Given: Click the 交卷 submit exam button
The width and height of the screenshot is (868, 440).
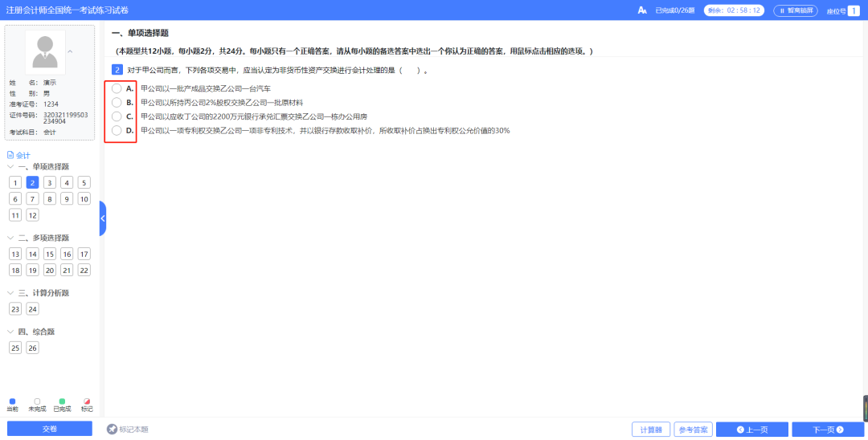Looking at the screenshot, I should pyautogui.click(x=50, y=429).
